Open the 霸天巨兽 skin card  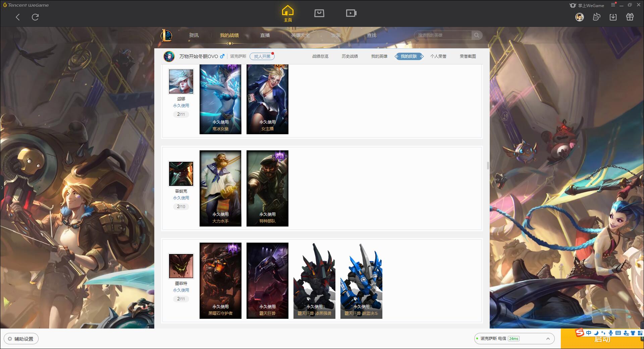point(267,281)
